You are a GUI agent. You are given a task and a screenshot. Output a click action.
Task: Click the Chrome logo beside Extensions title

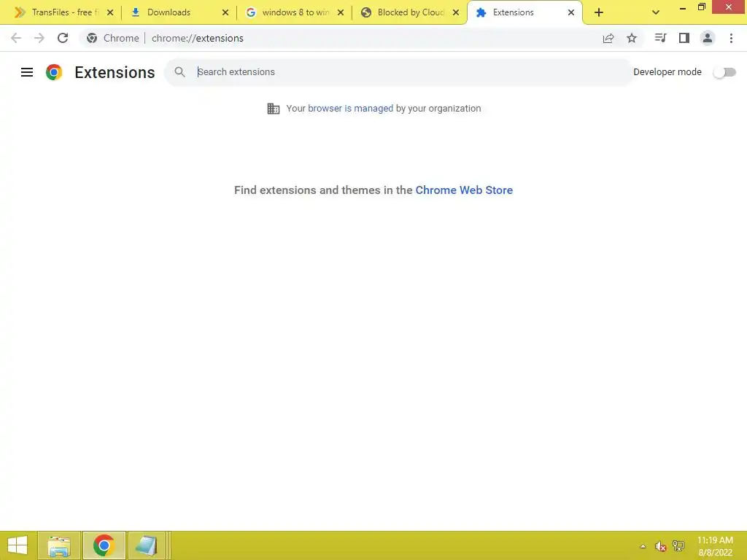click(x=54, y=72)
